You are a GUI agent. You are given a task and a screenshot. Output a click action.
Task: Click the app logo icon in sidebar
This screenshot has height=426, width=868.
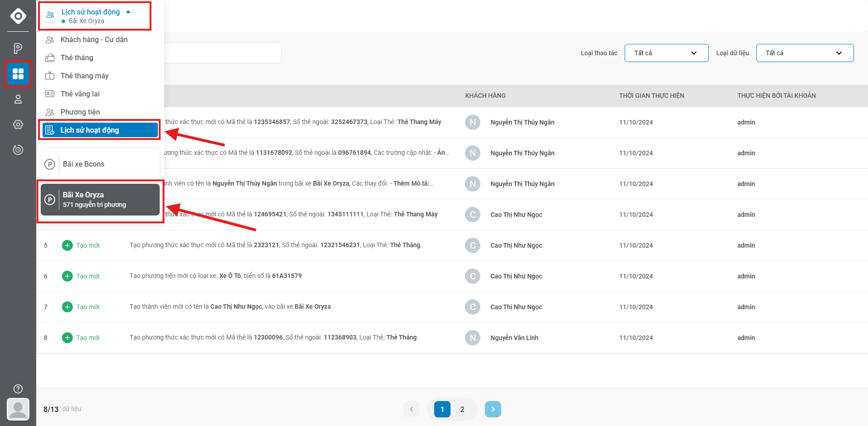tap(18, 16)
